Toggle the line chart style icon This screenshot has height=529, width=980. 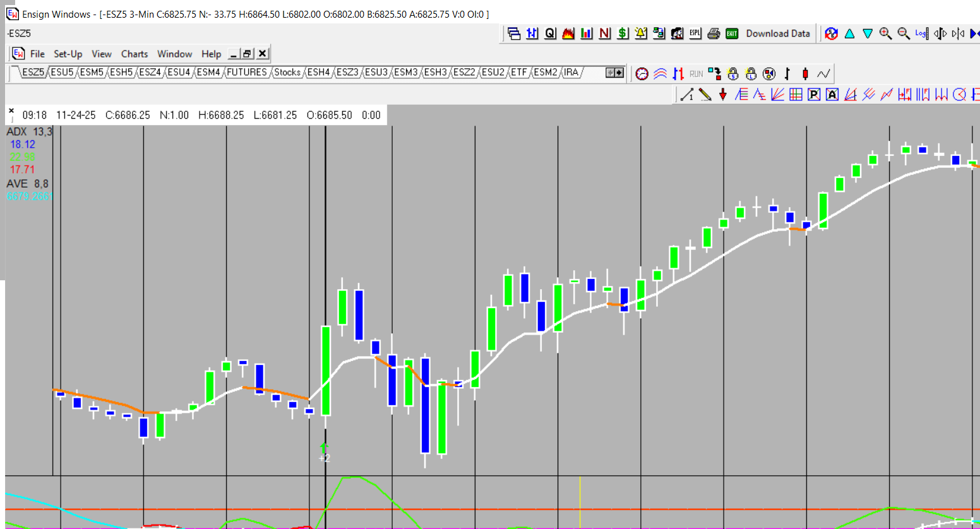point(823,74)
